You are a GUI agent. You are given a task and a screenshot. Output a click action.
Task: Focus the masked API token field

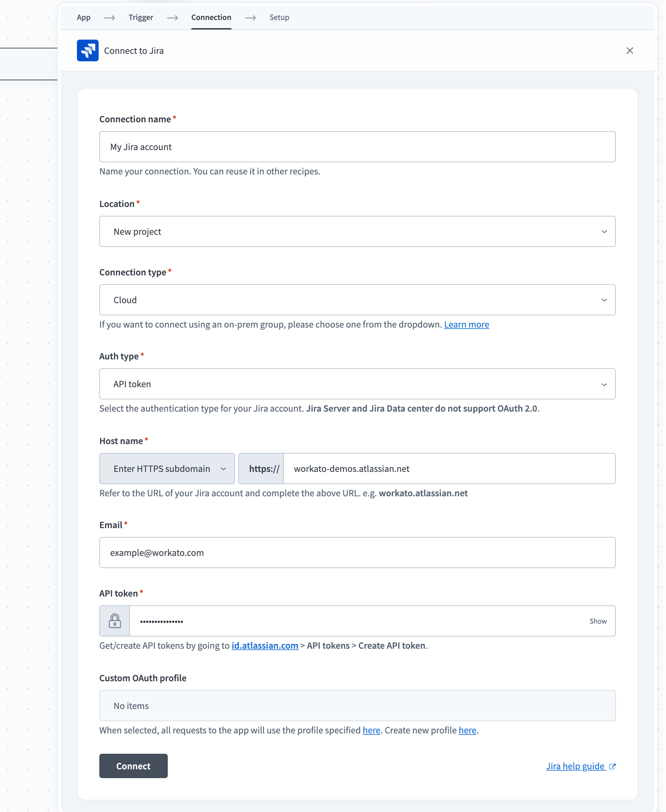point(357,621)
